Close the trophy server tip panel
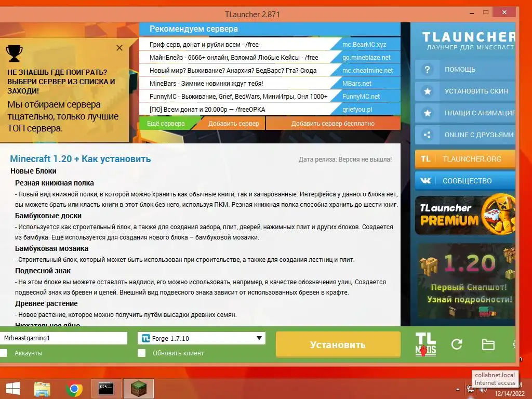The image size is (532, 399). pyautogui.click(x=119, y=48)
